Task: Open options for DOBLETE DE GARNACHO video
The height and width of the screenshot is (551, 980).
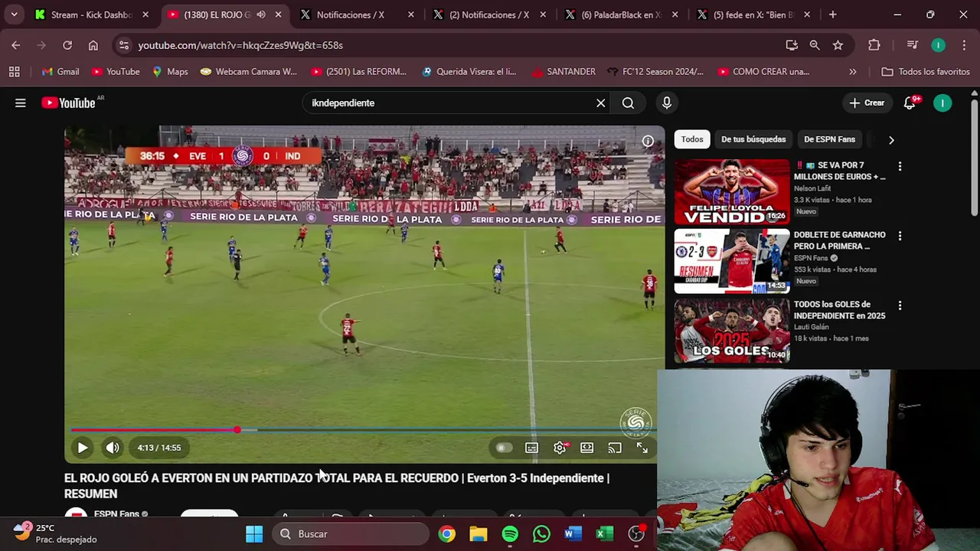Action: 900,236
